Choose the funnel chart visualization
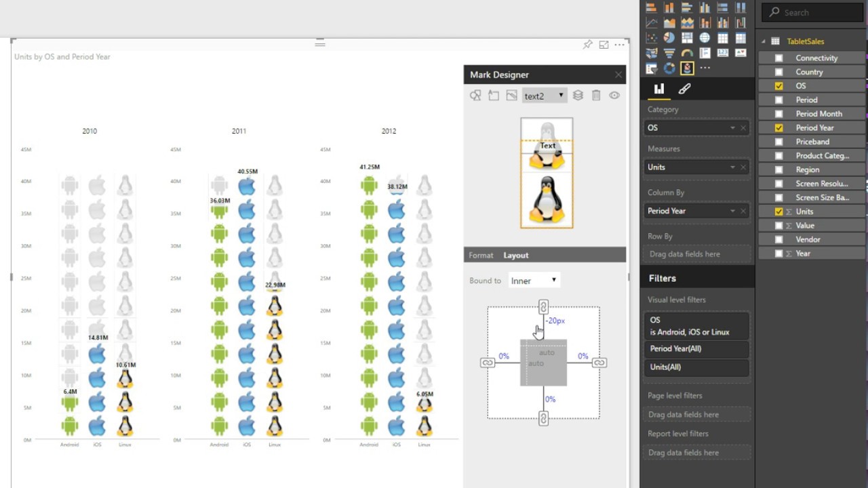 coord(669,53)
